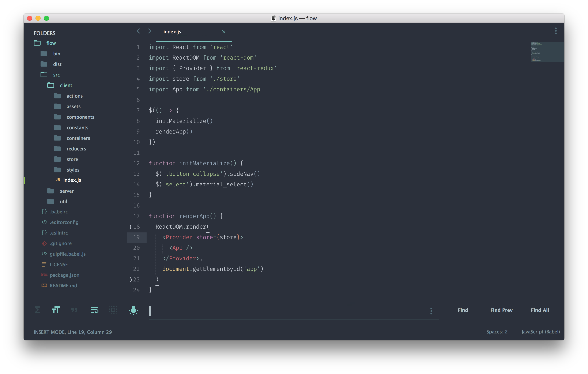Go back with left arrow
Viewport: 588px width, 374px height.
[x=139, y=31]
